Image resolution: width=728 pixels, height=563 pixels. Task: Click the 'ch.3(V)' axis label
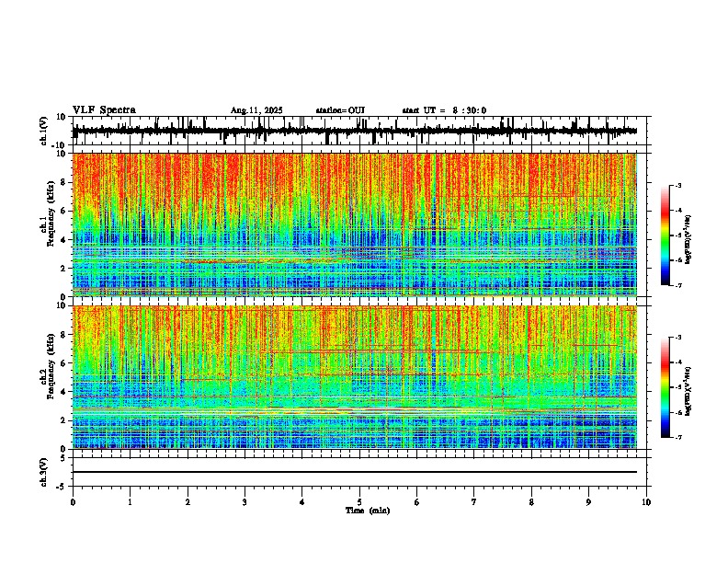coord(44,472)
